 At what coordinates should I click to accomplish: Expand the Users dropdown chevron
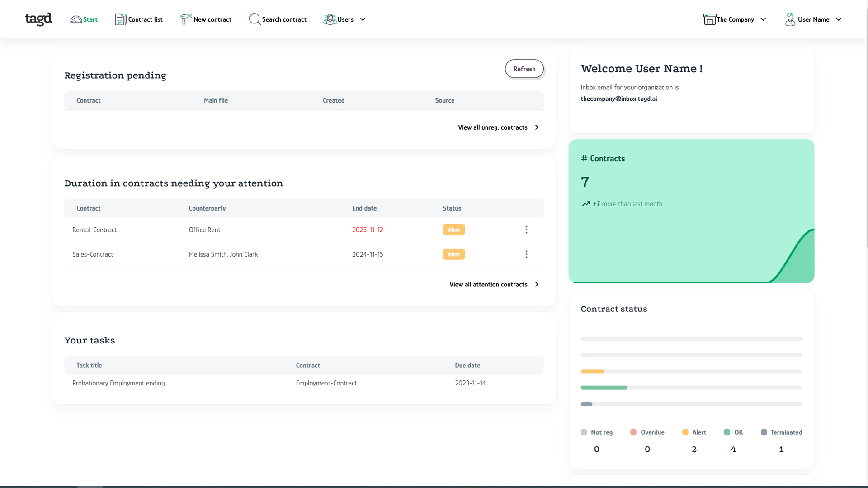(x=363, y=19)
